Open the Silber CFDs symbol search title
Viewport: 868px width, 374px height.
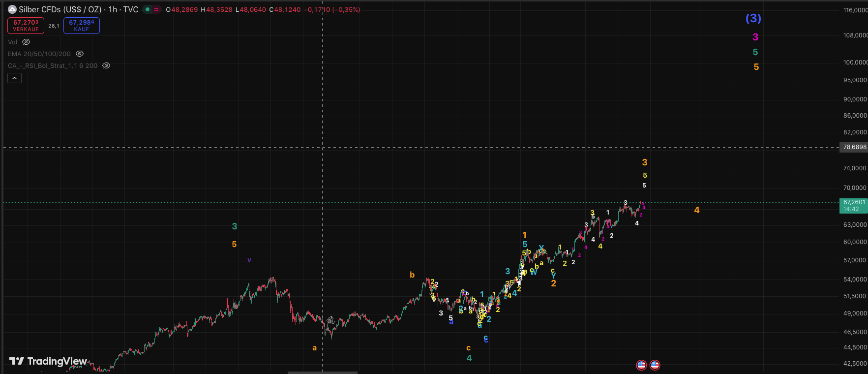click(x=60, y=9)
